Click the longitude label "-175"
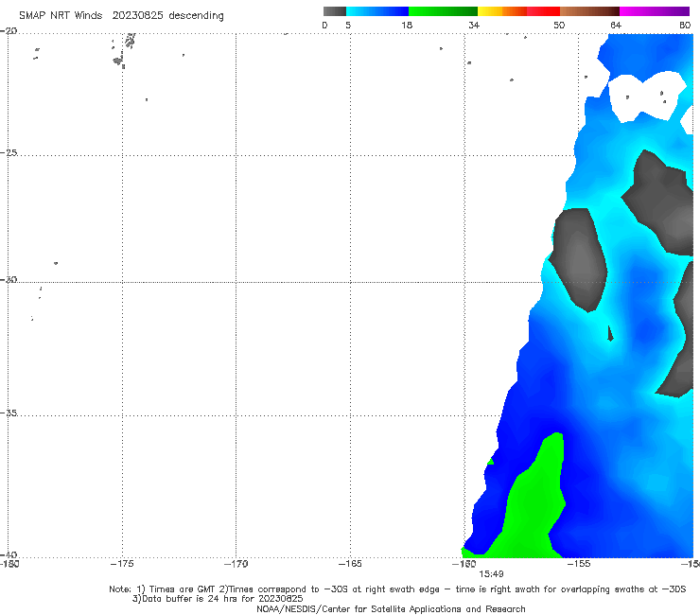This screenshot has width=700, height=615. pos(122,564)
